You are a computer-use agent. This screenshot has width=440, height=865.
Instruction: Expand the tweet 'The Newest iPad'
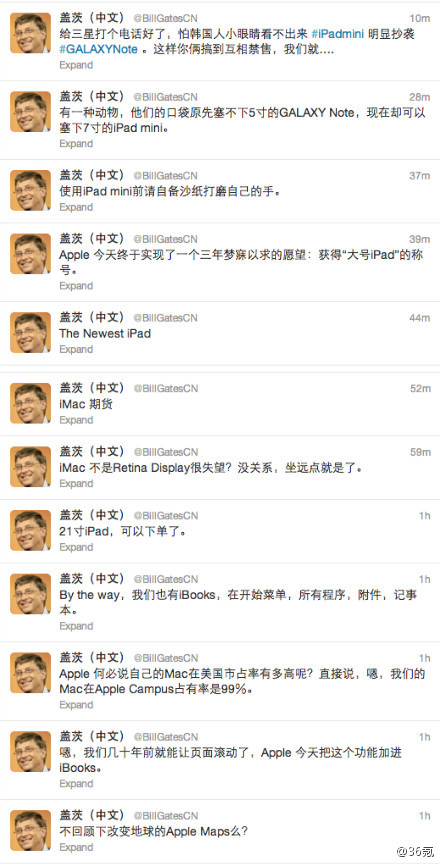tap(76, 349)
